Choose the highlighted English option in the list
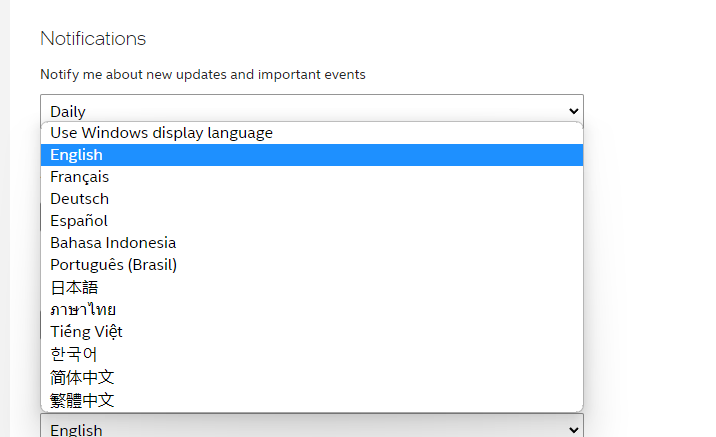Image resolution: width=716 pixels, height=437 pixels. tap(76, 155)
